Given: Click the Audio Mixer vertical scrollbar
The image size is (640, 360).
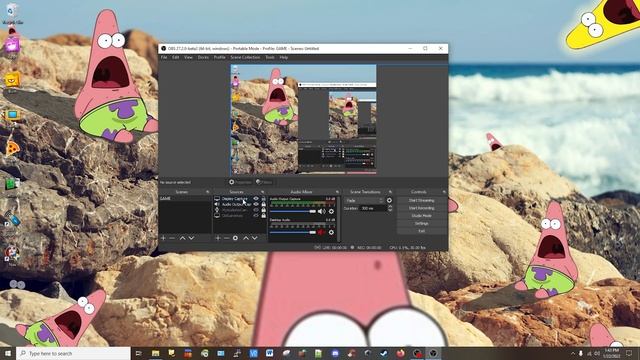Looking at the screenshot, I should [x=339, y=218].
